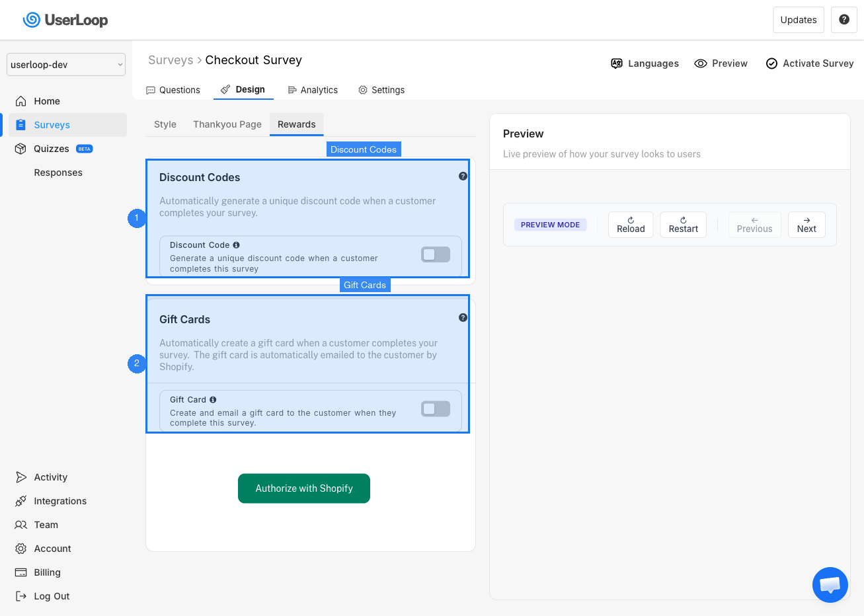
Task: Expand the userloop-dev workspace dropdown
Action: (x=66, y=65)
